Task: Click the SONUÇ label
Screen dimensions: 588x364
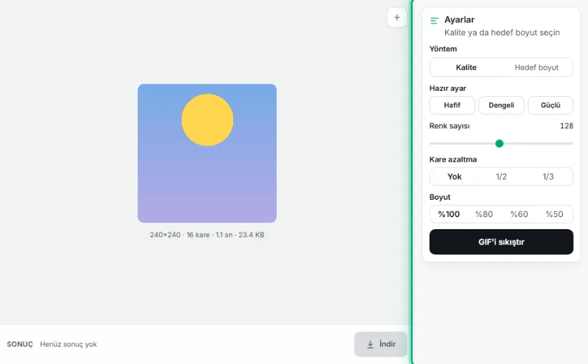Action: pyautogui.click(x=20, y=344)
